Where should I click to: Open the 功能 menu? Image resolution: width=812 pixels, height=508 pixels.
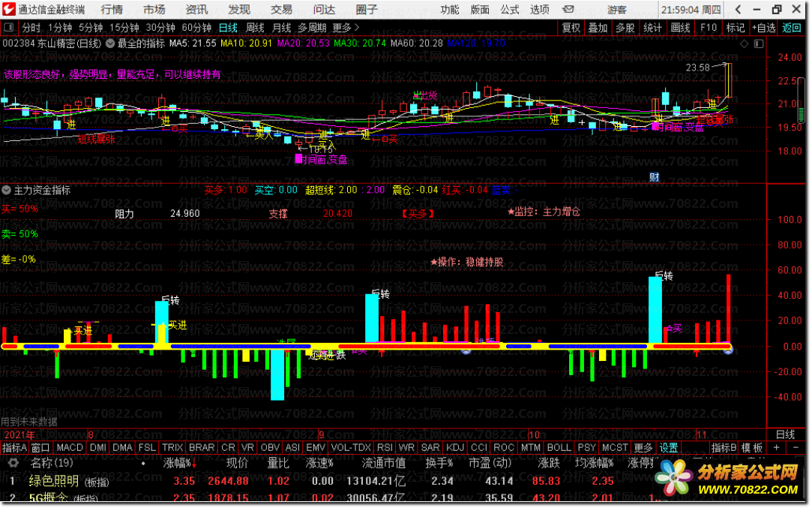coord(450,9)
